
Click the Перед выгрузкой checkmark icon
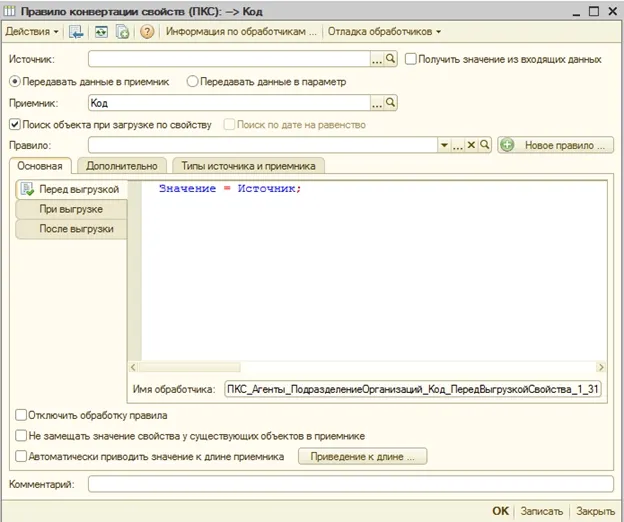[x=27, y=189]
